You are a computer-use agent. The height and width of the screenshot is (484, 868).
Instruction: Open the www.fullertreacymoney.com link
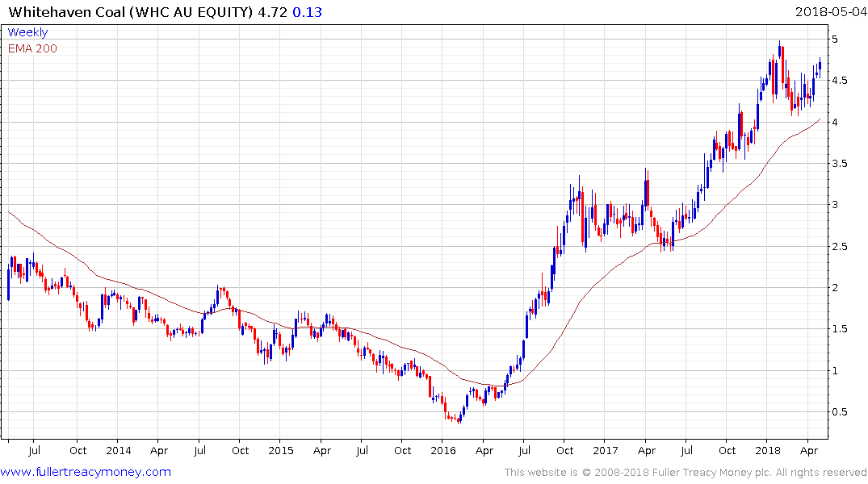[86, 473]
